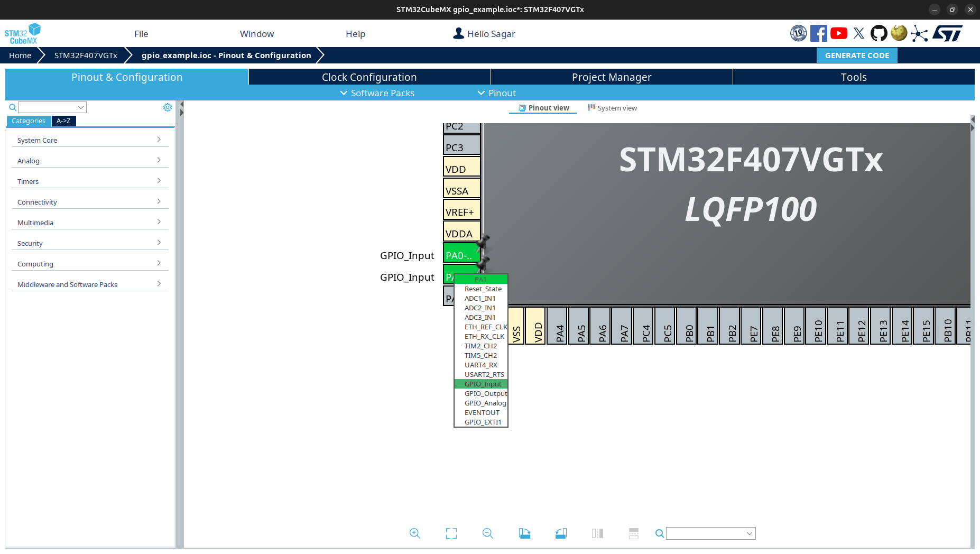Open the Pinout dropdown menu
The image size is (980, 554).
click(497, 93)
